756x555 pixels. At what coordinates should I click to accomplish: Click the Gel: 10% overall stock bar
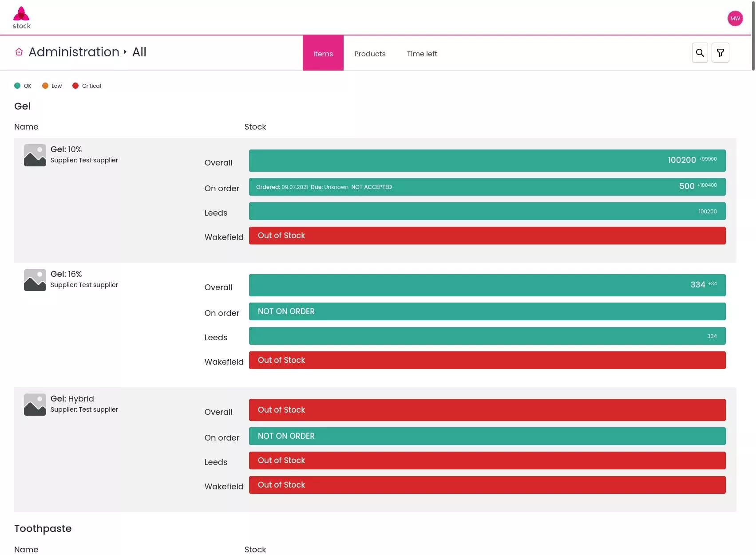[487, 161]
